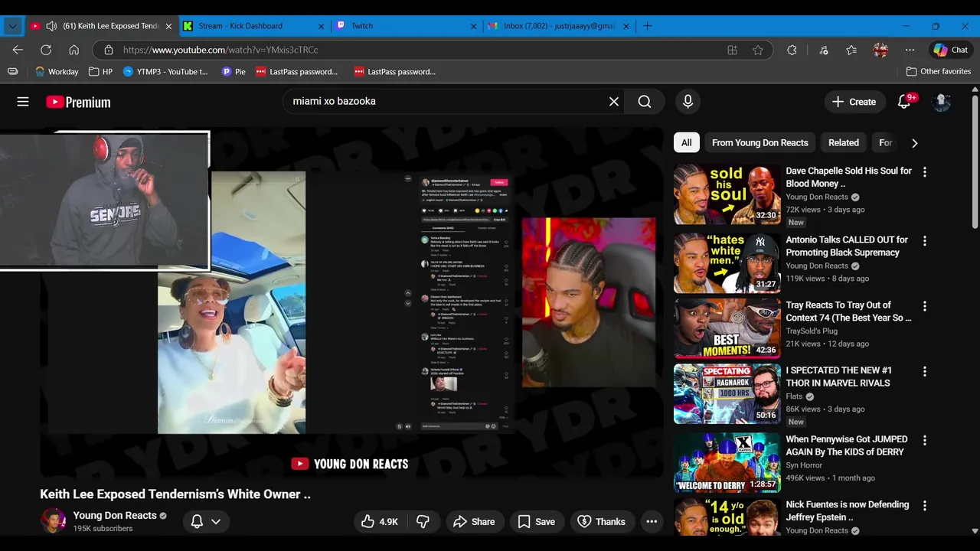980x551 pixels.
Task: Clear the search query with X
Action: click(614, 101)
